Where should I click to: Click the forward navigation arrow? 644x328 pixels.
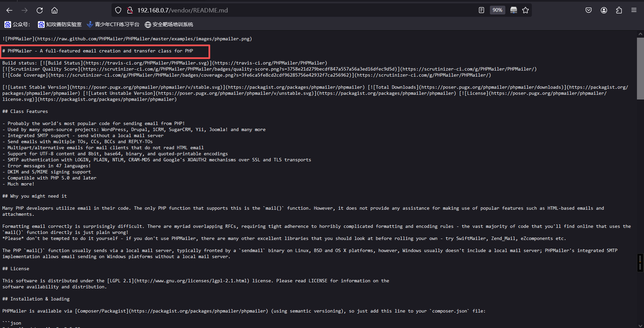point(25,10)
